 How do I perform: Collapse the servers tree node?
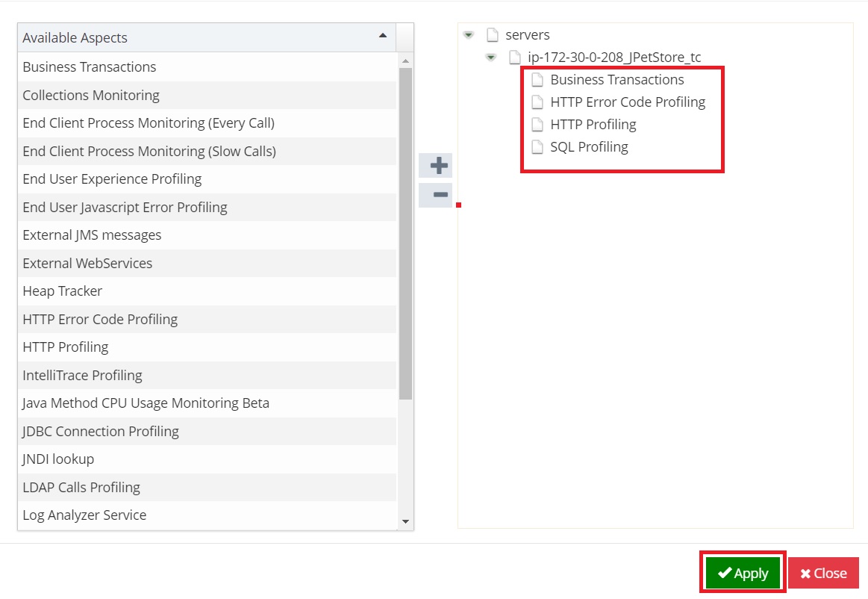(x=469, y=35)
